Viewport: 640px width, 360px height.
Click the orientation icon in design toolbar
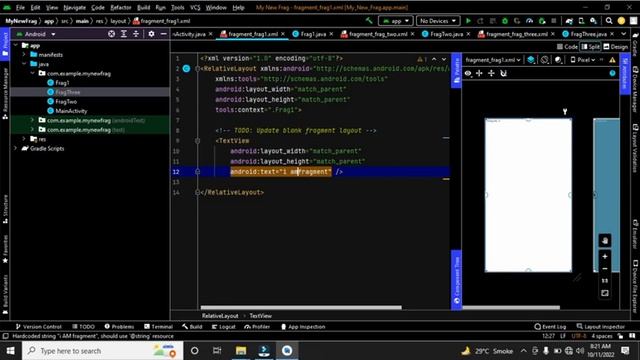point(544,60)
